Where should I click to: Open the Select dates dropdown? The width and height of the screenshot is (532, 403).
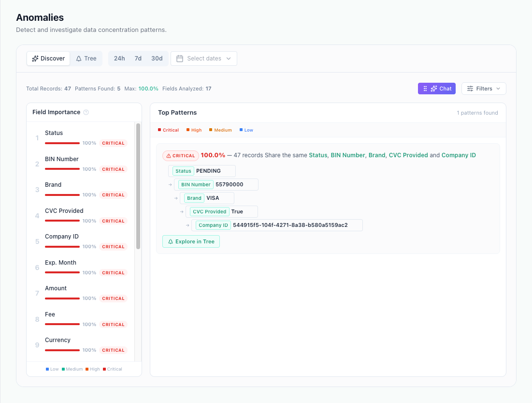203,58
